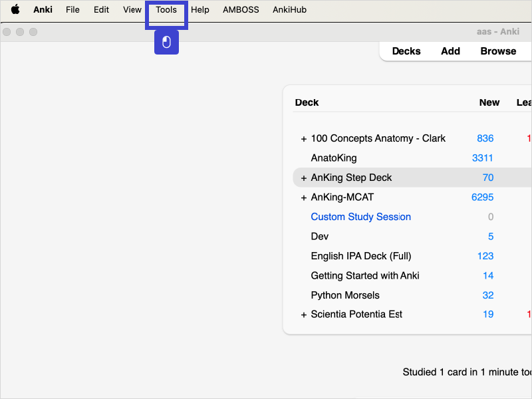Open the Custom Study Session deck
Screen dimensions: 532x399
point(360,217)
